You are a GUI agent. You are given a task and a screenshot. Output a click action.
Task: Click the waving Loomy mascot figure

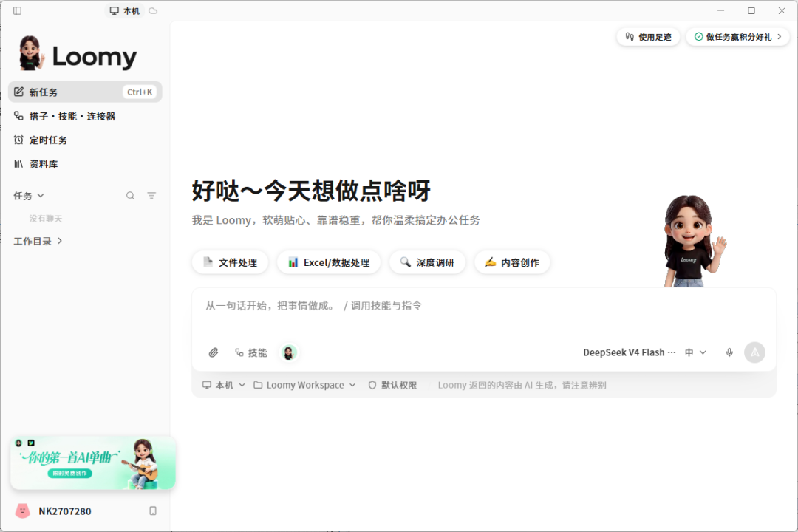click(x=694, y=241)
